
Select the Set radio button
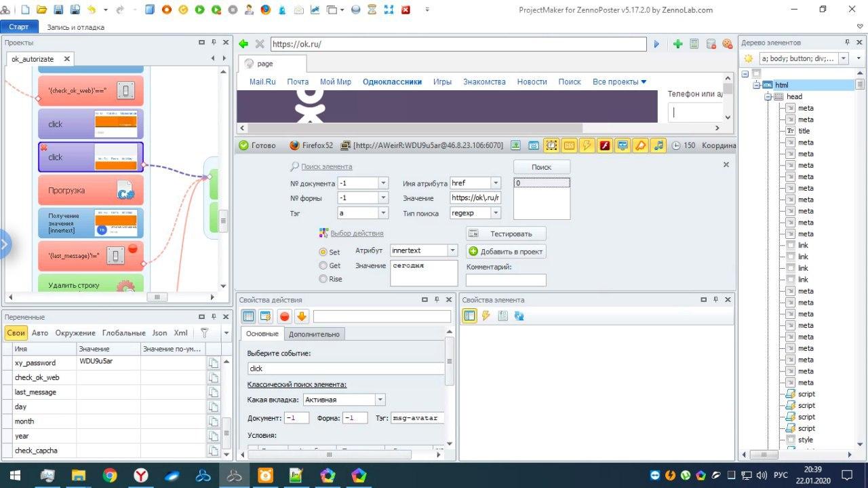(323, 252)
